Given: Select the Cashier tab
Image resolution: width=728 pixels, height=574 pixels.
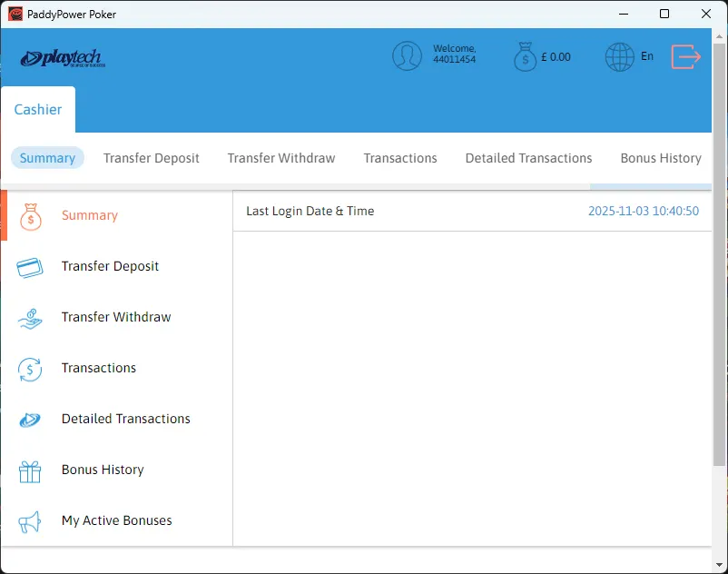Looking at the screenshot, I should 38,110.
